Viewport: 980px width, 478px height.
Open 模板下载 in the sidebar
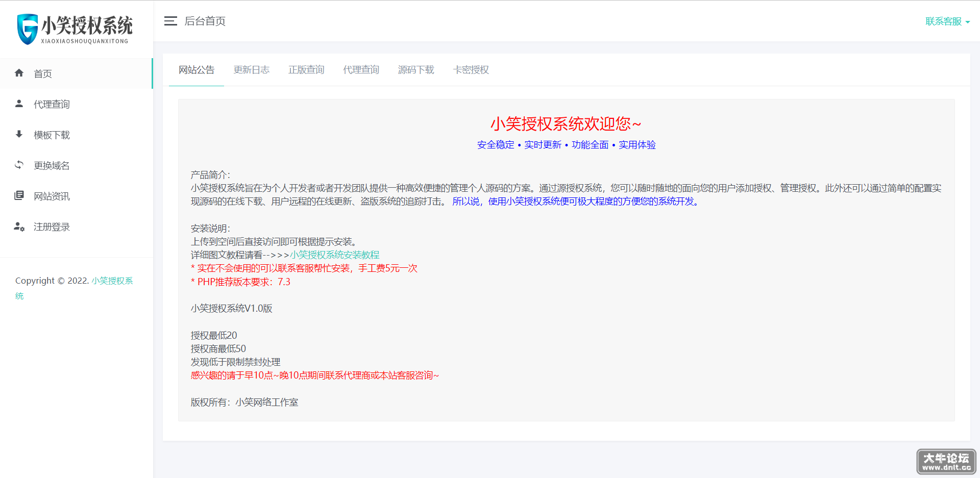(x=77, y=135)
